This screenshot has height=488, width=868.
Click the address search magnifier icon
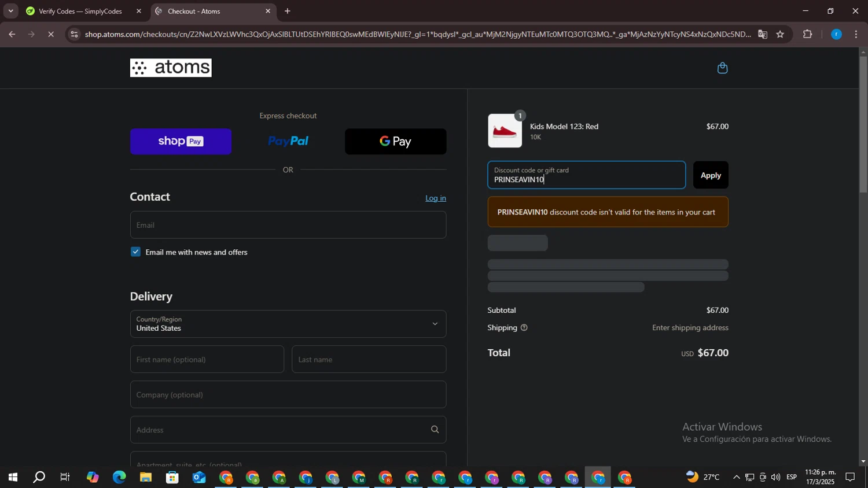pyautogui.click(x=435, y=430)
